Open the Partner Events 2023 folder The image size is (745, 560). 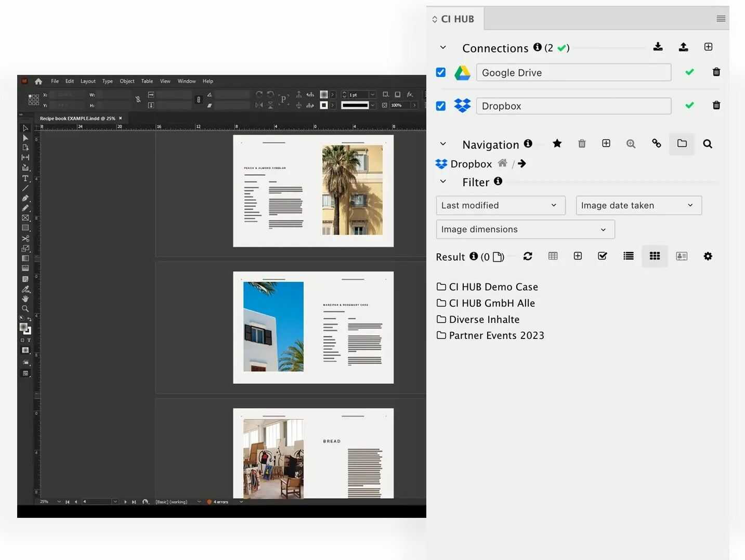point(496,336)
